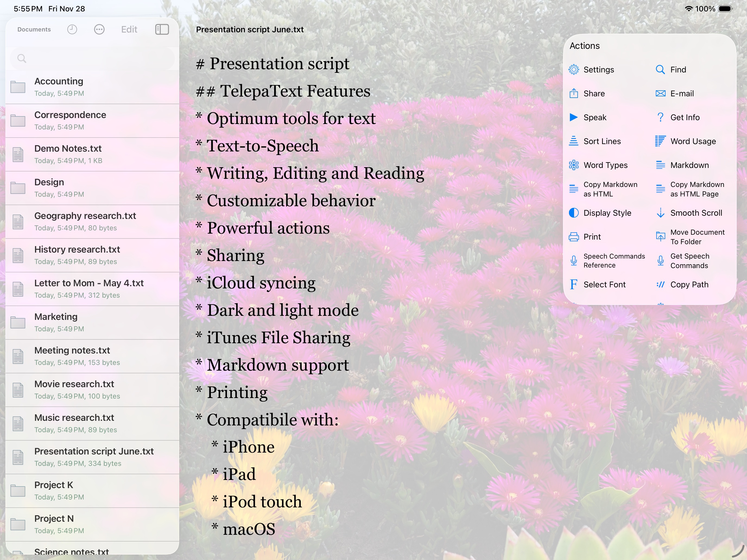The image size is (747, 560).
Task: Tap Get Speech Commands microphone icon
Action: point(660,260)
